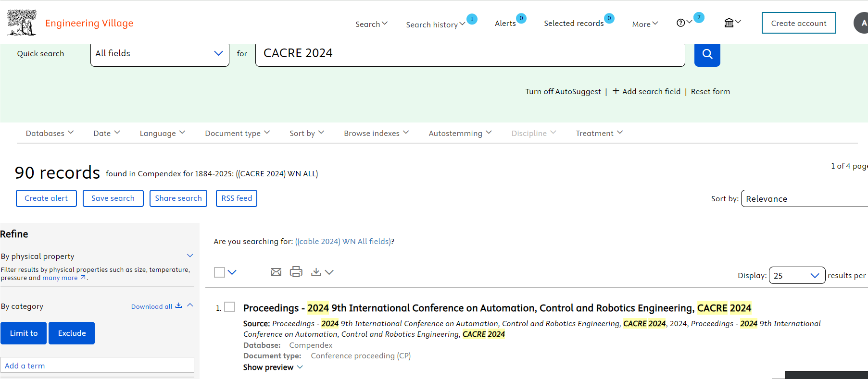Click the Elsevier tree logo

22,23
